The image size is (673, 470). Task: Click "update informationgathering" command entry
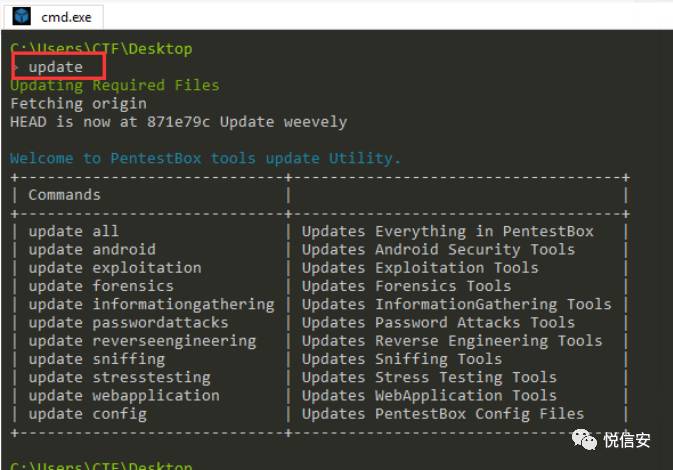coord(151,304)
